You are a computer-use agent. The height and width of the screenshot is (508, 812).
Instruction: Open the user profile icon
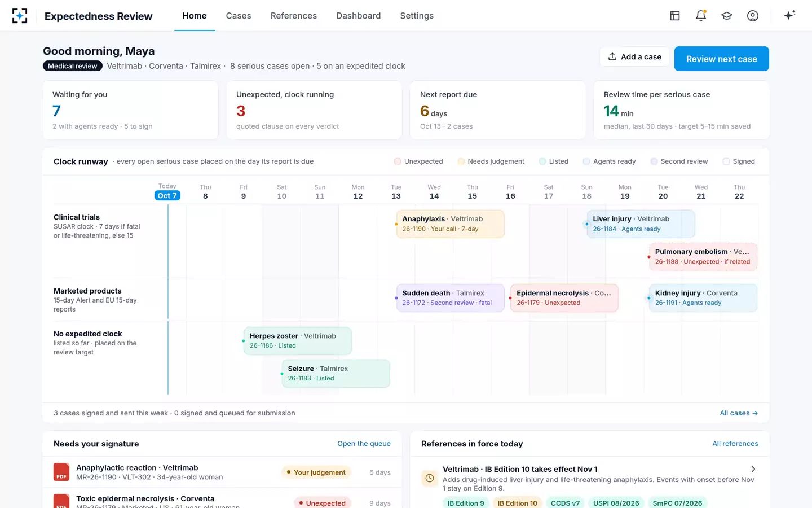753,16
